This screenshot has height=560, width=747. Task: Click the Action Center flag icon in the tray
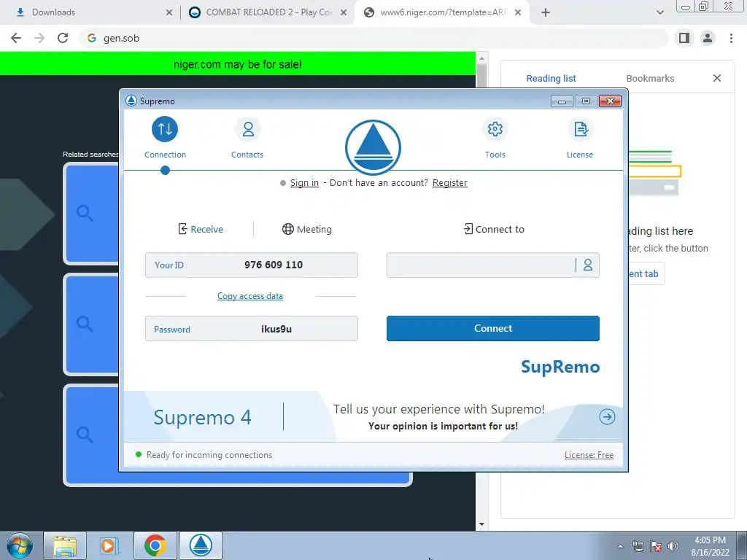pos(656,546)
